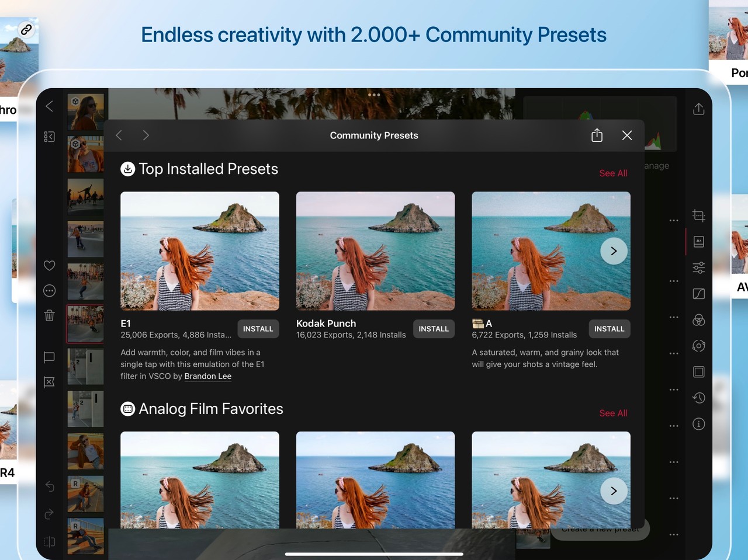Select the Crop tool in right toolbar
Image resolution: width=748 pixels, height=560 pixels.
(x=699, y=215)
